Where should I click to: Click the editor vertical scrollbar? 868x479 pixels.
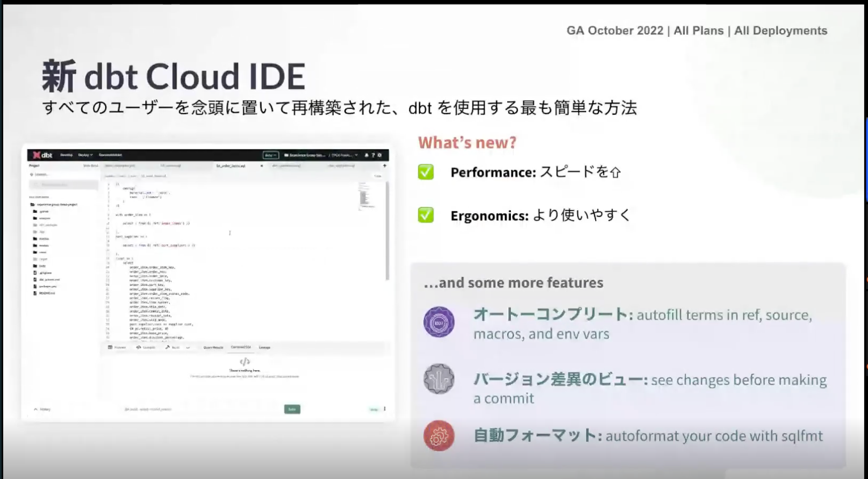pos(388,230)
